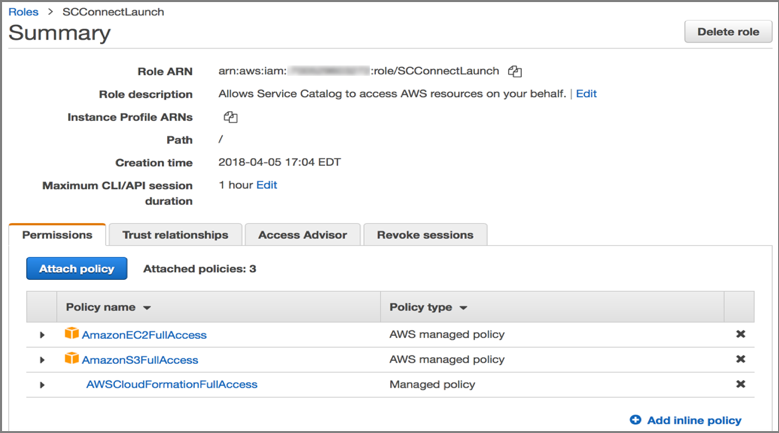The image size is (779, 433).
Task: Click the AmazonEC2FullAccess policy box icon
Action: [72, 333]
